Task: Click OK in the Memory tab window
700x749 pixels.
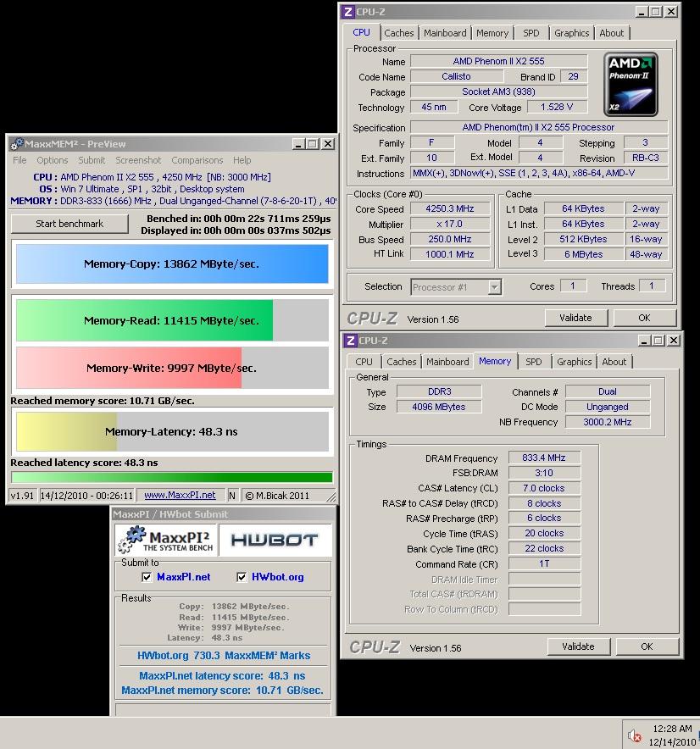Action: point(647,646)
